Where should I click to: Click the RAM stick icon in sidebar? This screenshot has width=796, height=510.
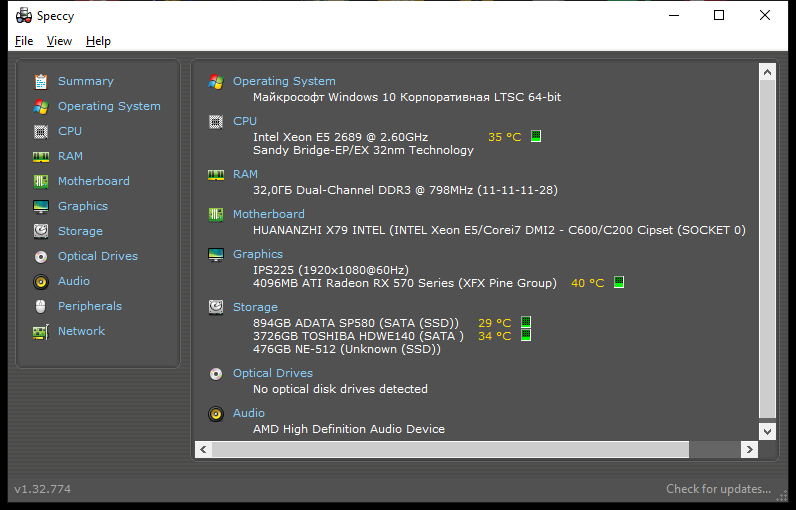pos(41,156)
